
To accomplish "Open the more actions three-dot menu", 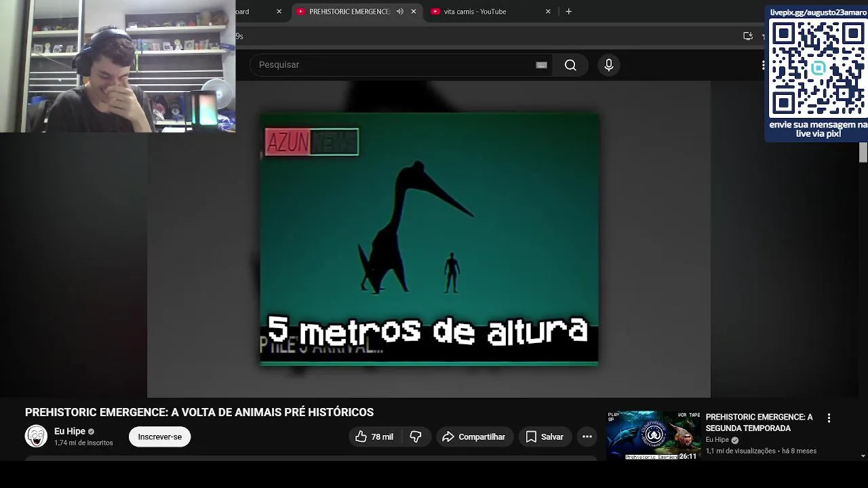I will point(587,437).
